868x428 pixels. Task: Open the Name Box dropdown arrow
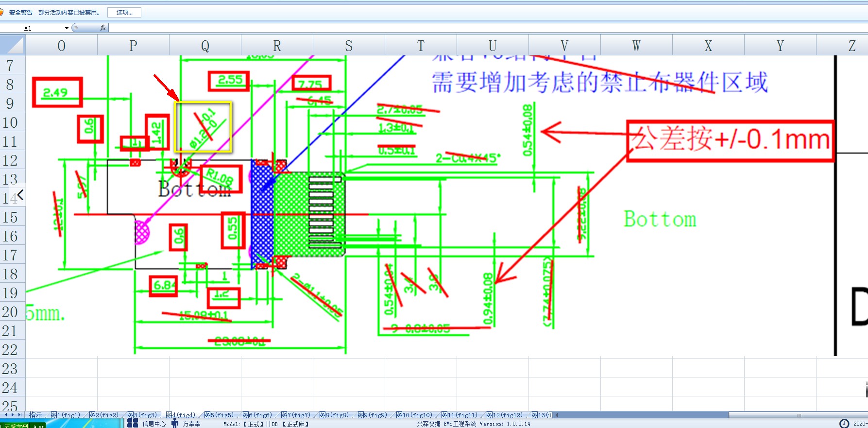click(67, 28)
